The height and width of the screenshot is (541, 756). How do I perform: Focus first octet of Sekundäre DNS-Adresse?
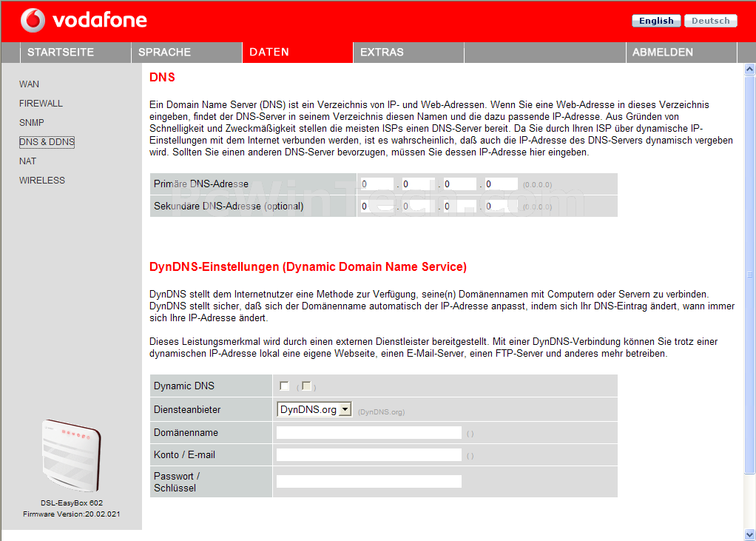tap(377, 206)
